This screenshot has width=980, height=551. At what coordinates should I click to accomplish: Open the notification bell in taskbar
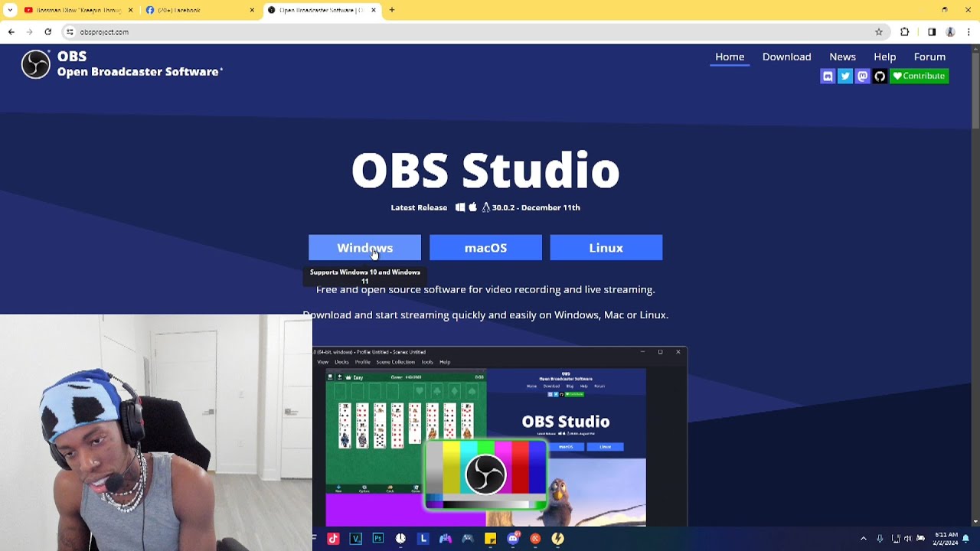[966, 539]
